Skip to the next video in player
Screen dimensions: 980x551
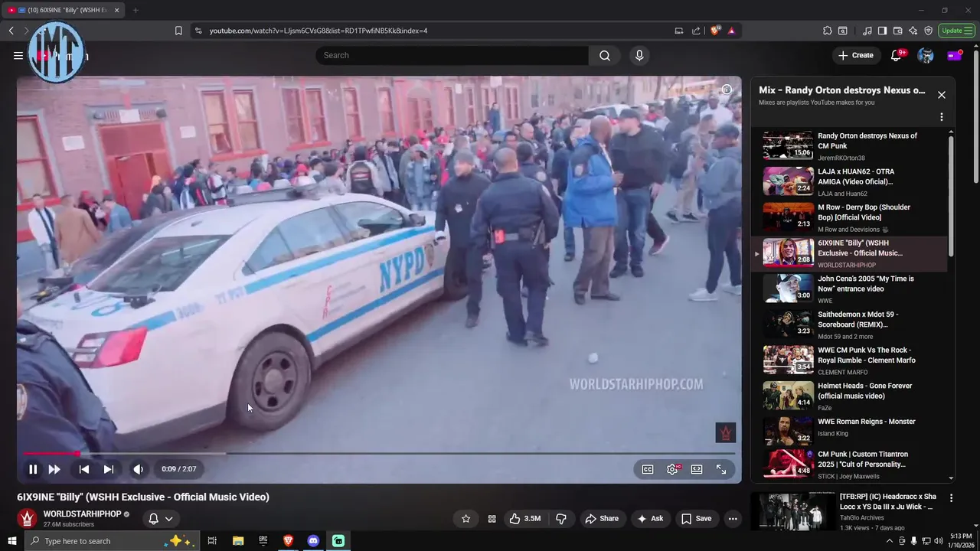(109, 469)
